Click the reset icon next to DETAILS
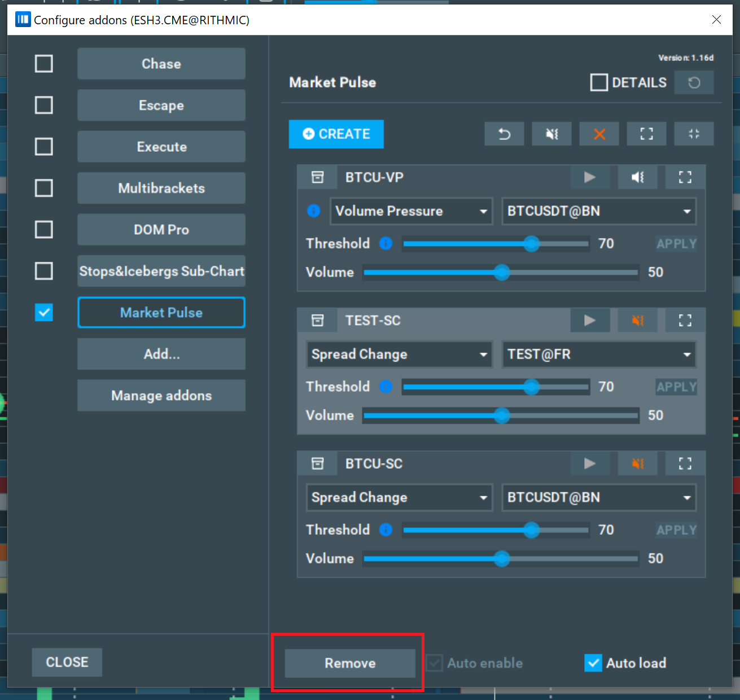 click(x=694, y=83)
